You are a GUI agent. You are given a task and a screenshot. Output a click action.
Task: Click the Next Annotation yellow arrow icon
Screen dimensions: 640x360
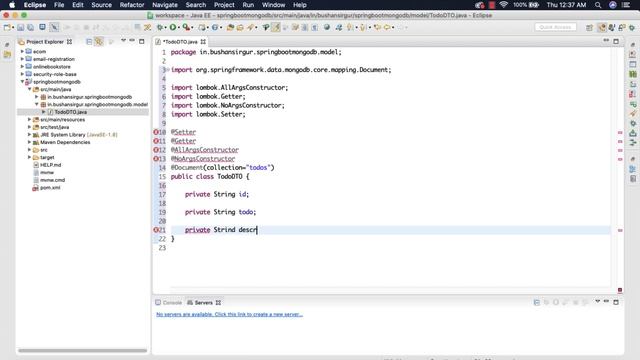click(x=350, y=27)
